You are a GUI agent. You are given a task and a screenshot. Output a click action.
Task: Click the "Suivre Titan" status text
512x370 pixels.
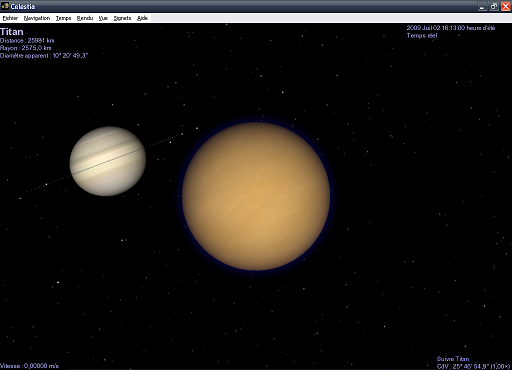coord(453,359)
